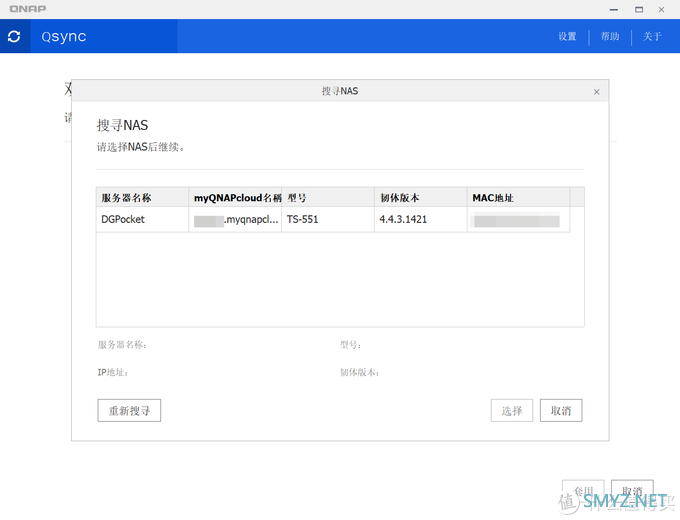Click 取消 button in 搜寻NAS dialog
Image resolution: width=680 pixels, height=520 pixels.
pyautogui.click(x=561, y=410)
